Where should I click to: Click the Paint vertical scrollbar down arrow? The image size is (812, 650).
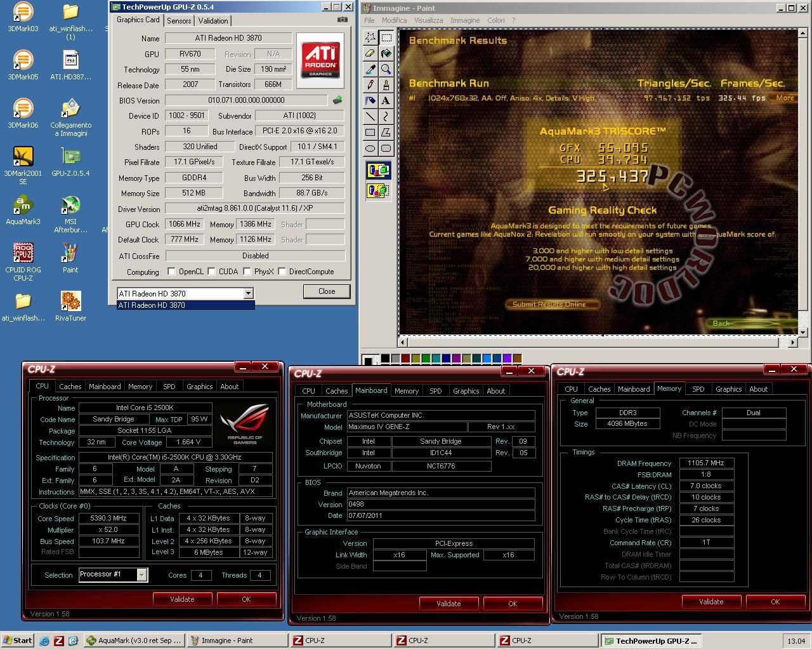[803, 331]
